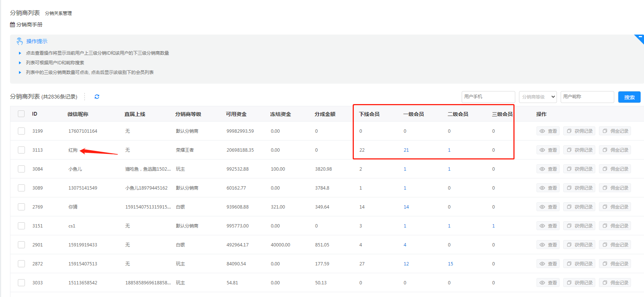Viewport: 644px width, 297px height.
Task: Click eye icon 查看 for ID 3199
Action: coord(542,131)
